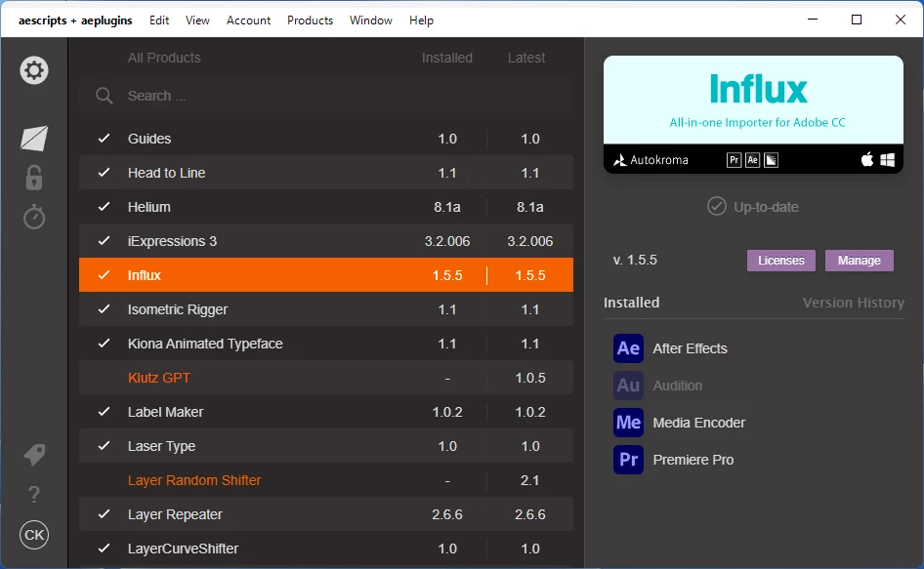Select the Layer Repeater row
The image size is (924, 569).
326,514
